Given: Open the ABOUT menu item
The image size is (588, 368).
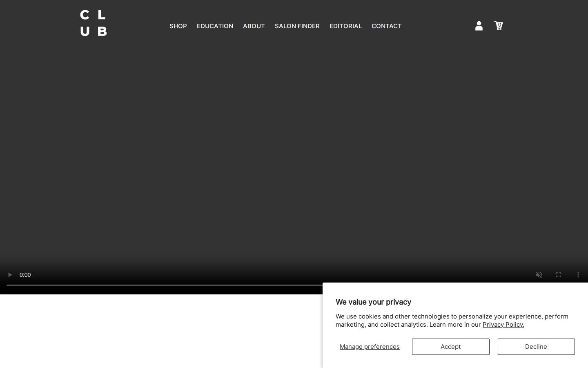Looking at the screenshot, I should [x=254, y=26].
